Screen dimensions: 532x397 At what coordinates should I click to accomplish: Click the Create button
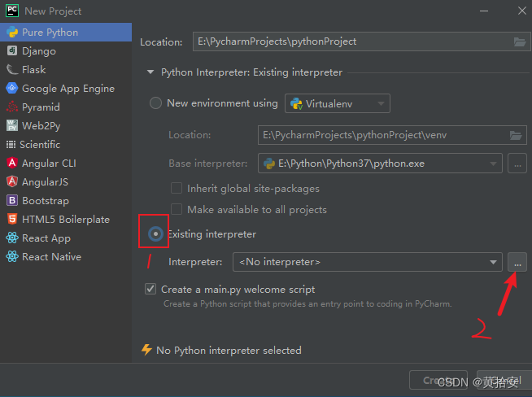438,380
